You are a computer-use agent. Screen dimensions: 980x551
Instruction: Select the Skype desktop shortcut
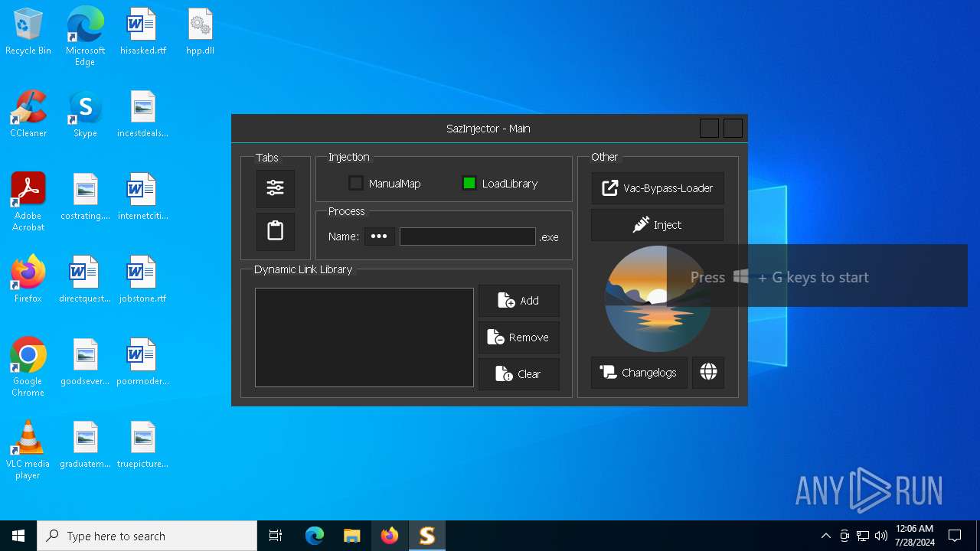85,115
